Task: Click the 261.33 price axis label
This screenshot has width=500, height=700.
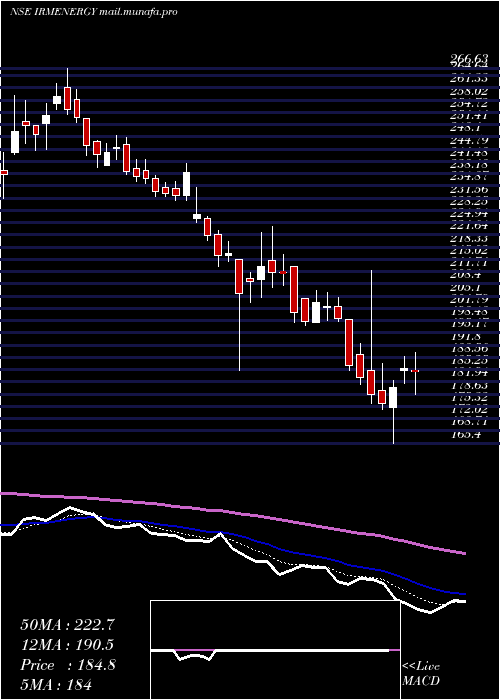Action: 468,78
